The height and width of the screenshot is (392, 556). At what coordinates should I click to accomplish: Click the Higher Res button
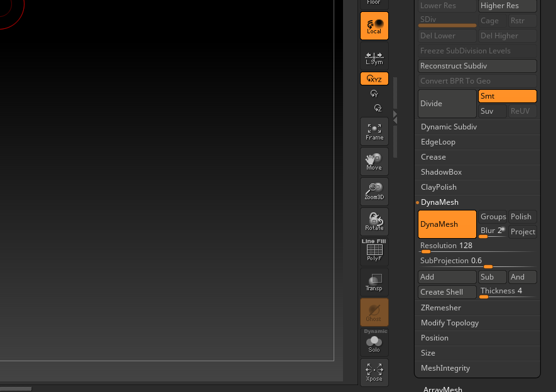[508, 6]
